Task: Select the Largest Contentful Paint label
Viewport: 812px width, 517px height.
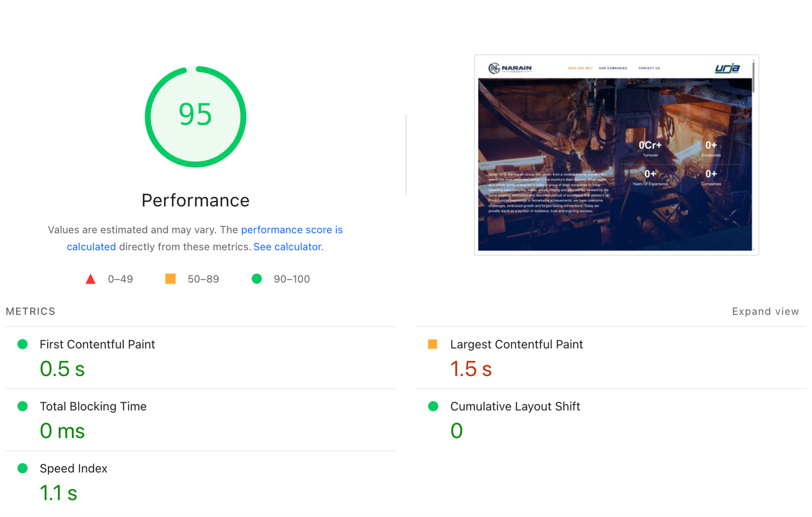Action: click(517, 344)
